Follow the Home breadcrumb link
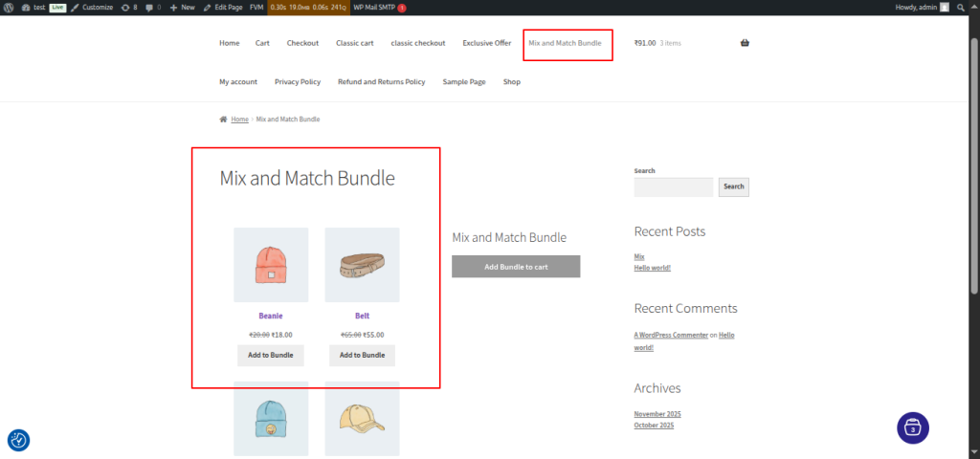Viewport: 980px width, 459px height. coord(240,120)
